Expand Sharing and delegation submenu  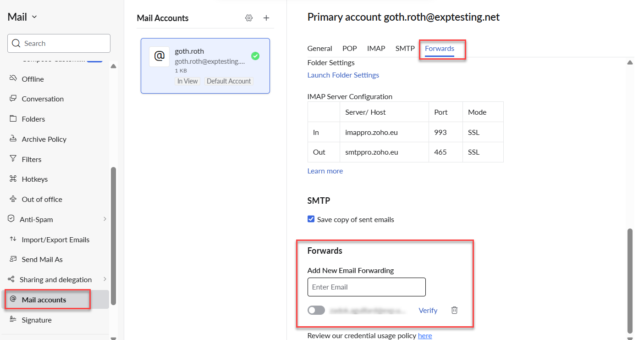point(105,279)
